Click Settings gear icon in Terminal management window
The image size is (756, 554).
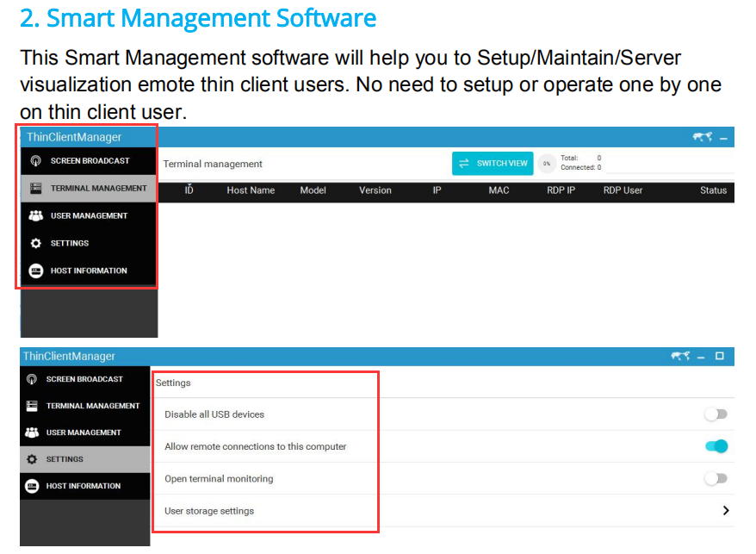tap(35, 244)
